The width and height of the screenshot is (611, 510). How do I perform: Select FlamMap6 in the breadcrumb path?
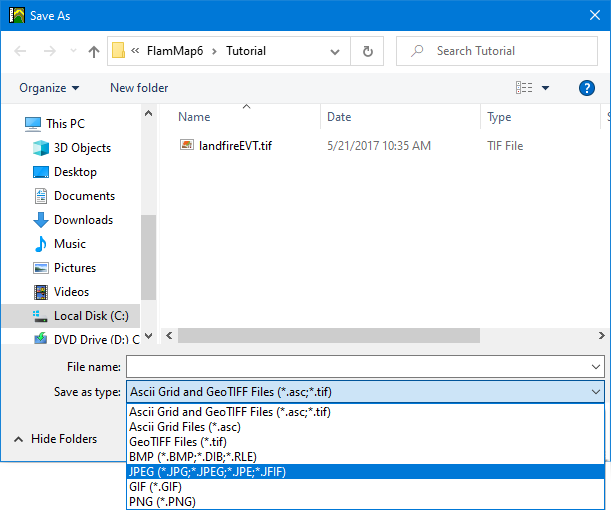click(175, 51)
